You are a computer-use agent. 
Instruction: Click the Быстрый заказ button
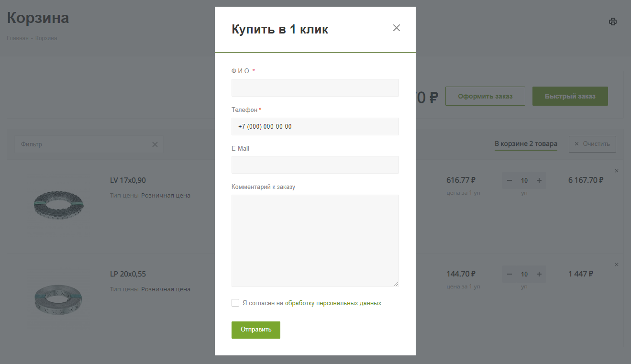pos(570,96)
